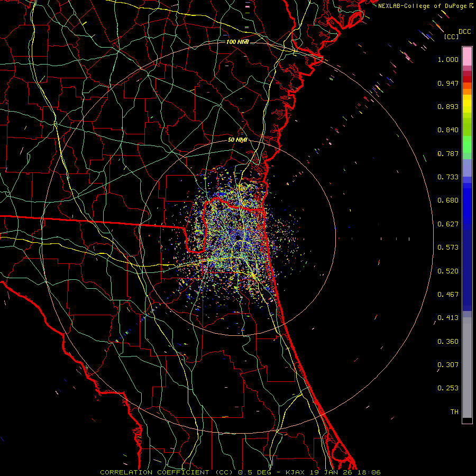Select the 0.840 scale value

click(448, 130)
